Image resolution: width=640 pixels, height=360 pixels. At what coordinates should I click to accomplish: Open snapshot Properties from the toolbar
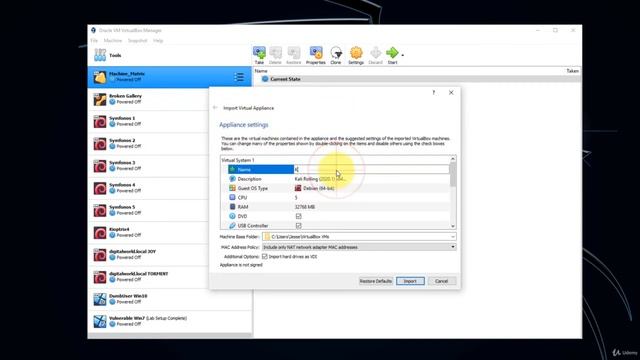point(316,53)
